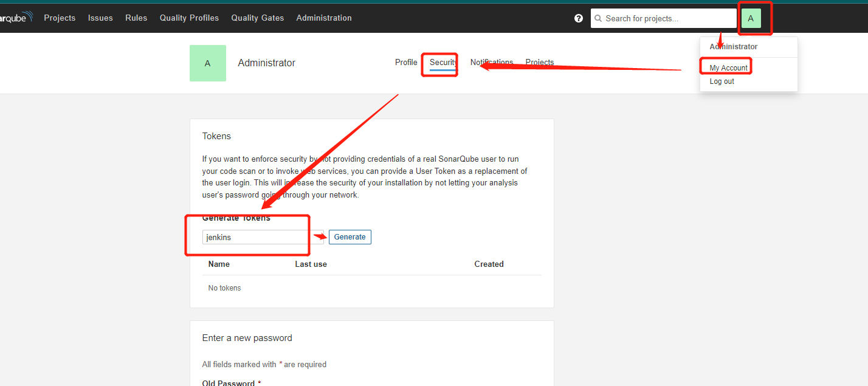The image size is (868, 386).
Task: Open the Projects tab under Administrator
Action: [539, 63]
